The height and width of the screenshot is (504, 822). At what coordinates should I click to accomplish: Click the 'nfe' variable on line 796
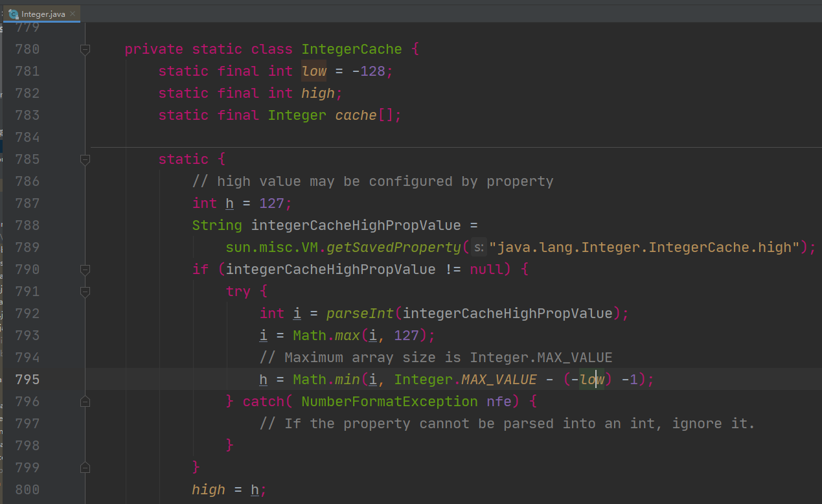pos(499,402)
